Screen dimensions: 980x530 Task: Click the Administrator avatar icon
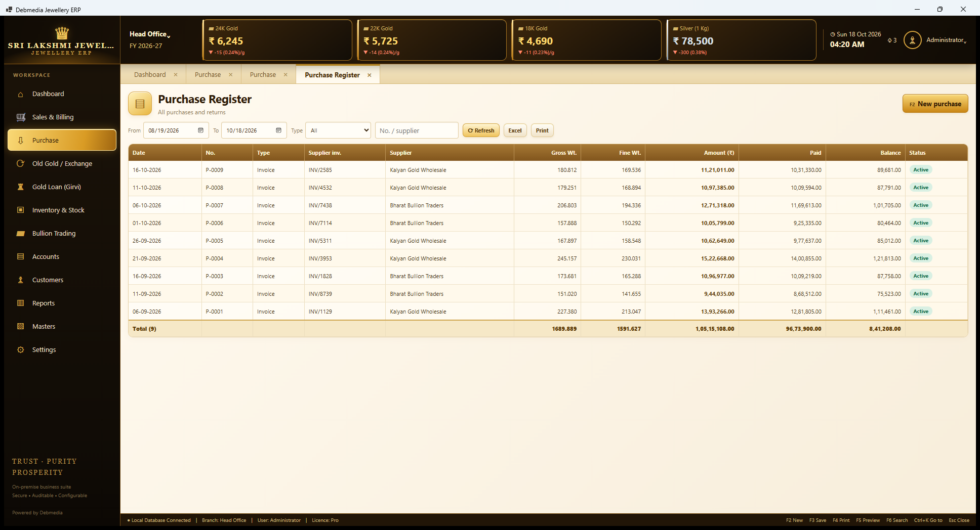pos(912,40)
